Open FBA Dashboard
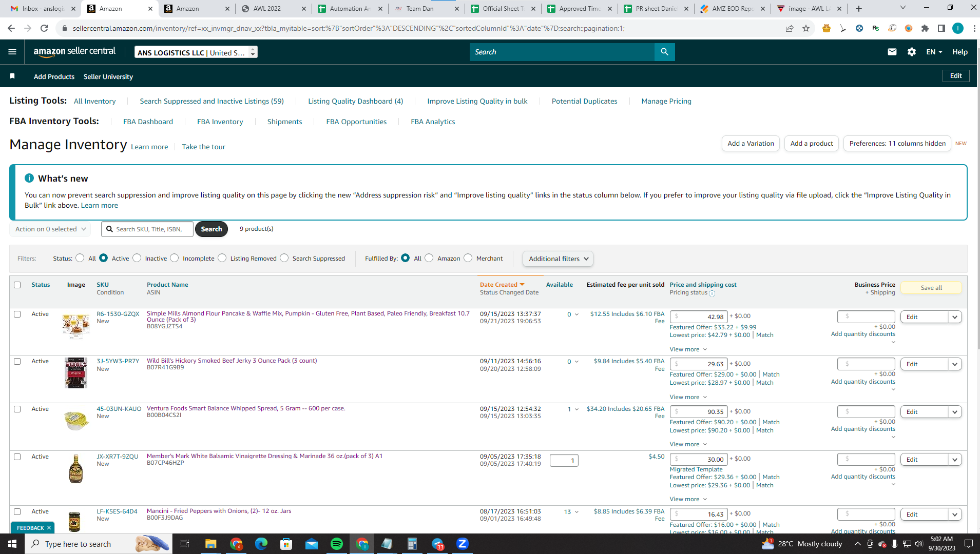The image size is (980, 554). click(148, 122)
